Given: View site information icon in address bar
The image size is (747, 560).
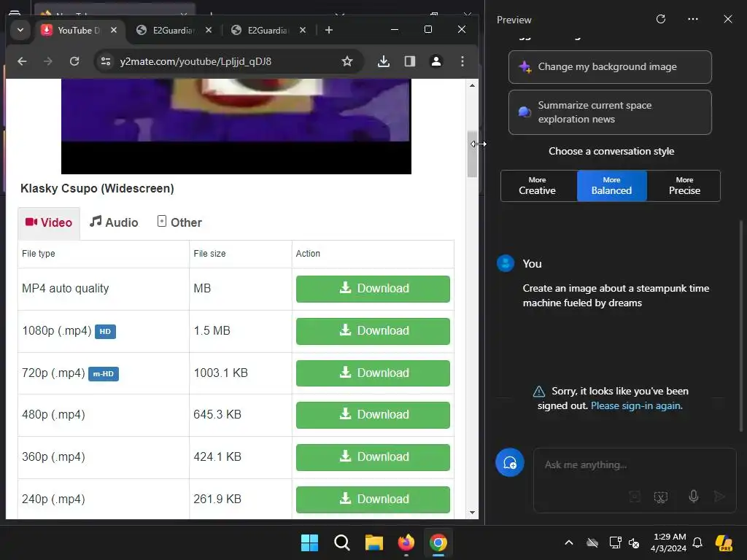Looking at the screenshot, I should click(x=106, y=61).
